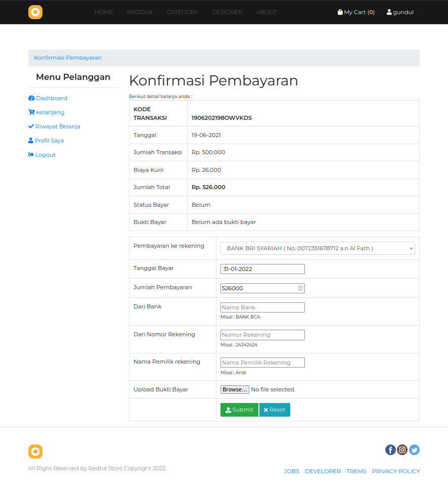Image resolution: width=448 pixels, height=490 pixels.
Task: Submit the payment confirmation form
Action: click(x=239, y=410)
